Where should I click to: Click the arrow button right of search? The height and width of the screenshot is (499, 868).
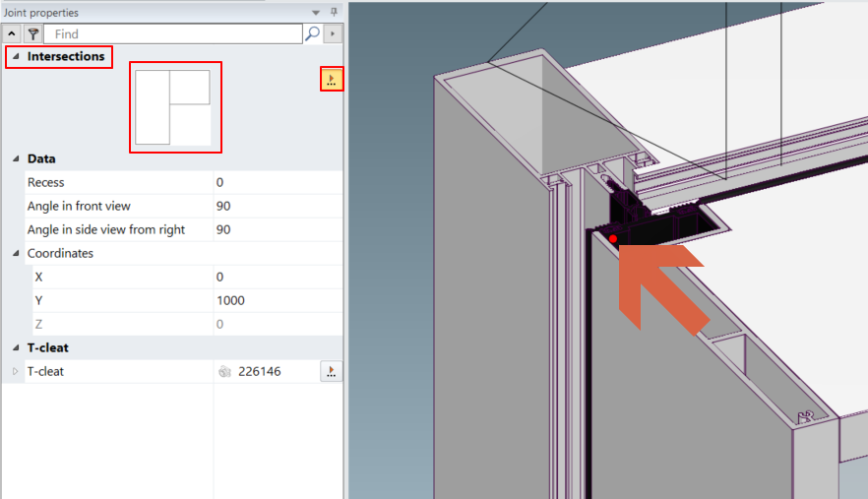click(x=334, y=33)
